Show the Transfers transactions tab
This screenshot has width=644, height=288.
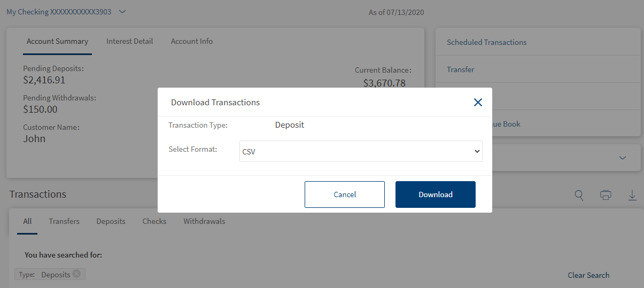tap(64, 221)
